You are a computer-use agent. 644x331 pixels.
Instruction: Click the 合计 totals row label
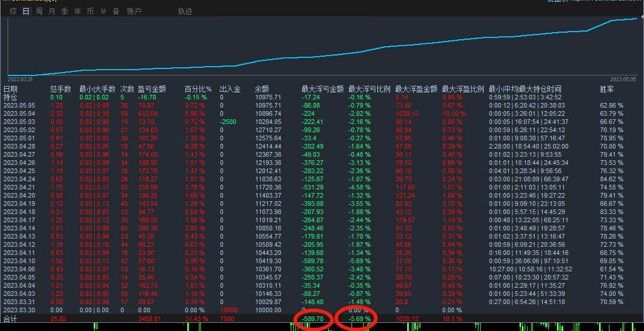pos(11,319)
